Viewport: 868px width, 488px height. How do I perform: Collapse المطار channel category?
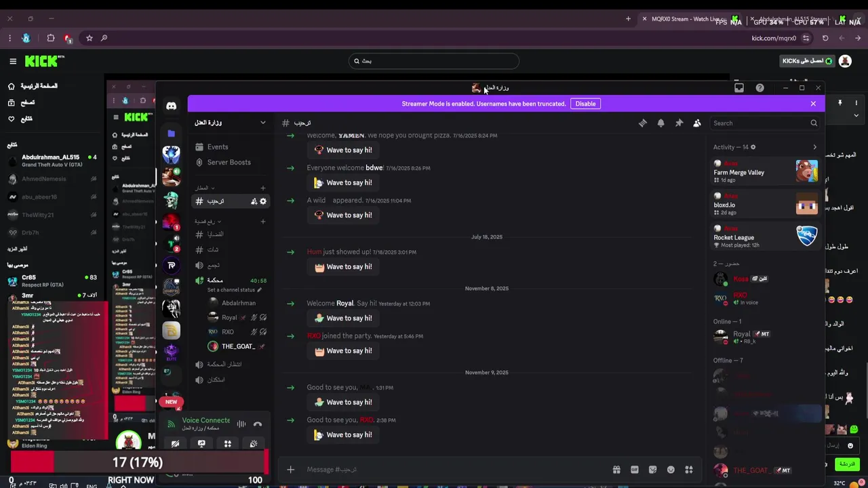(204, 188)
